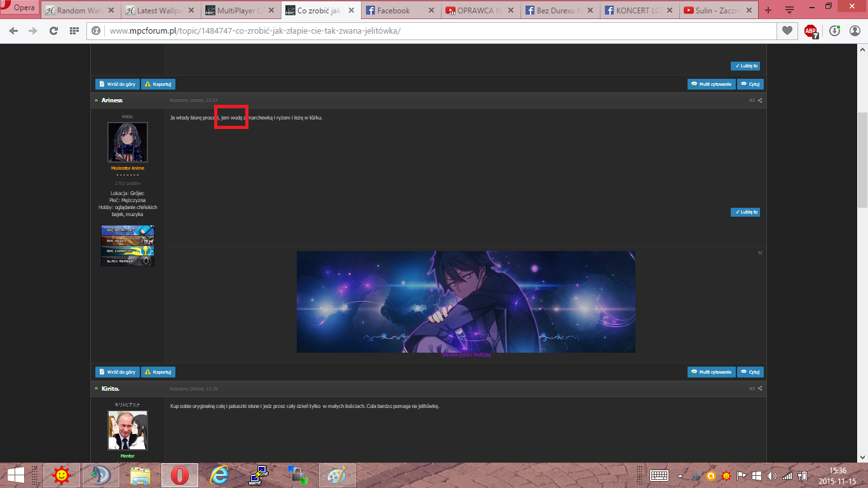Open a new browser tab with plus

[x=768, y=10]
